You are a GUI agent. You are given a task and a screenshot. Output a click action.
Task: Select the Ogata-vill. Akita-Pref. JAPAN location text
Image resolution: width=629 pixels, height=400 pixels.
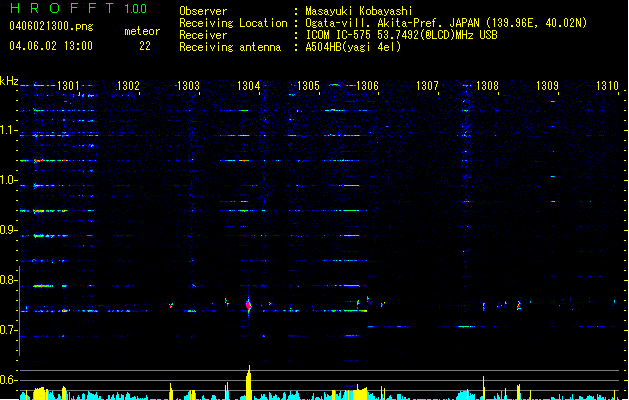[x=446, y=23]
